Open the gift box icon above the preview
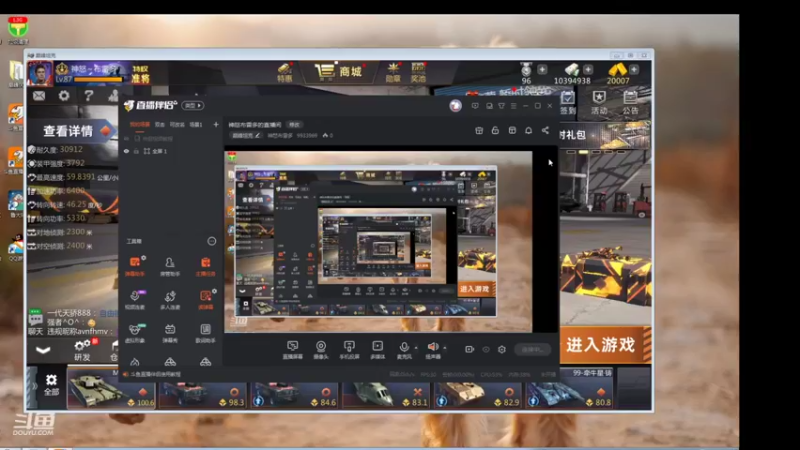 click(479, 131)
